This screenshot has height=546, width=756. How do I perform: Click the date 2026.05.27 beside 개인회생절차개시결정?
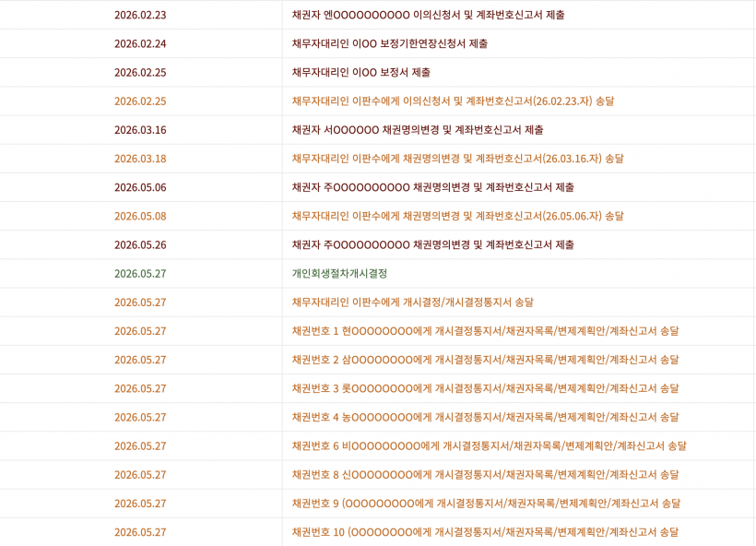tap(140, 274)
